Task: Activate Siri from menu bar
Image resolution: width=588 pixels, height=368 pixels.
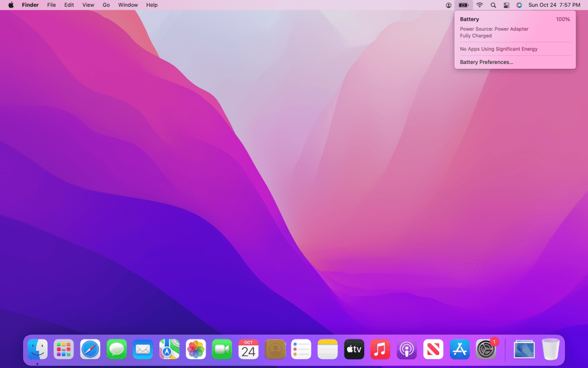Action: (x=519, y=5)
